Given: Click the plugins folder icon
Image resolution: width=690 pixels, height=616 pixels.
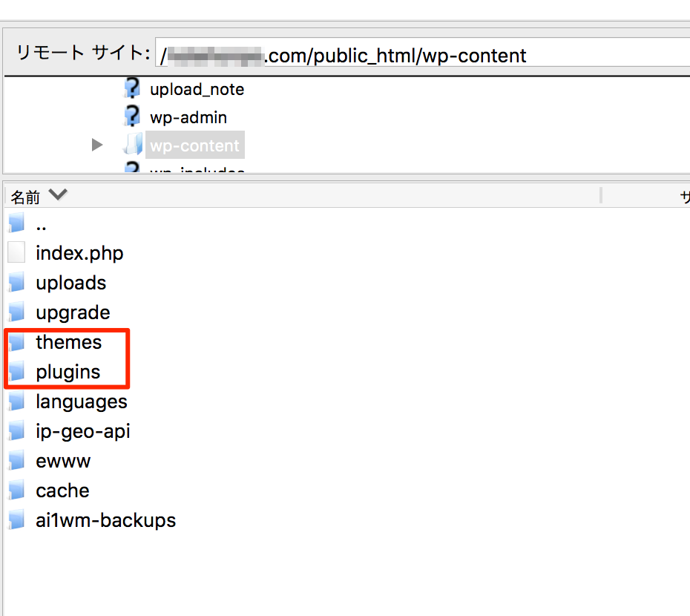Looking at the screenshot, I should click(17, 372).
